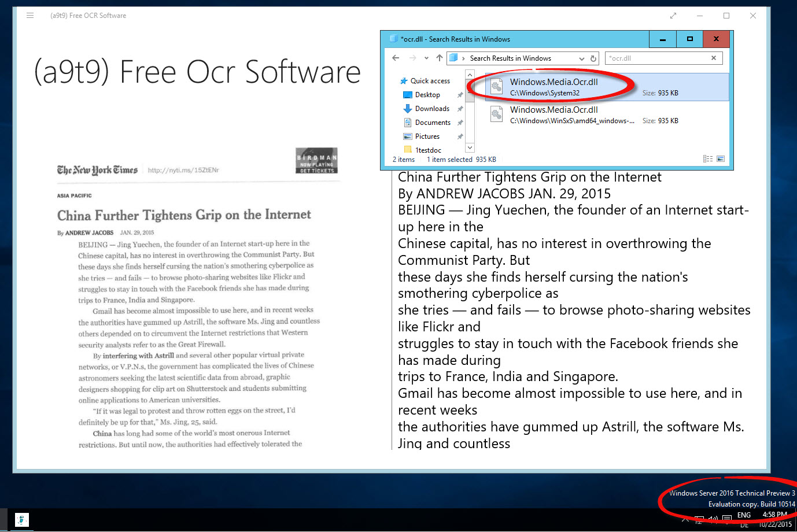
Task: Click OCR headline 'China Further Tightens Grip on the Internet'
Action: [x=530, y=177]
